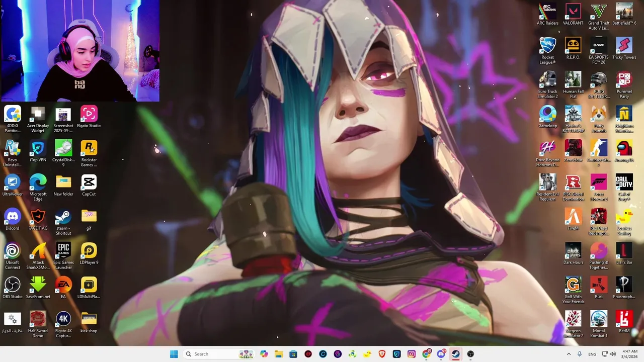
Task: Select the RedM shortcut icon
Action: tap(624, 322)
